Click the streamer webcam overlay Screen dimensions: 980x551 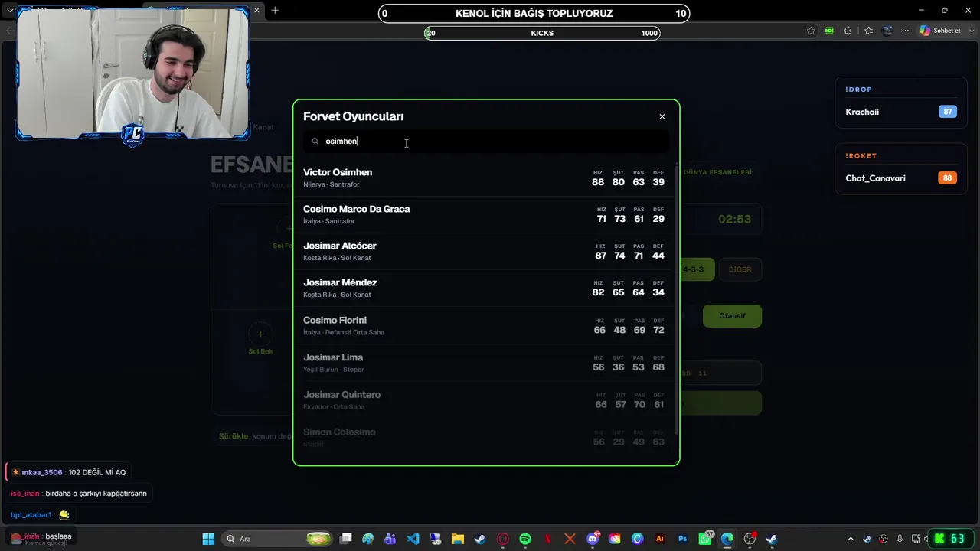[x=132, y=74]
